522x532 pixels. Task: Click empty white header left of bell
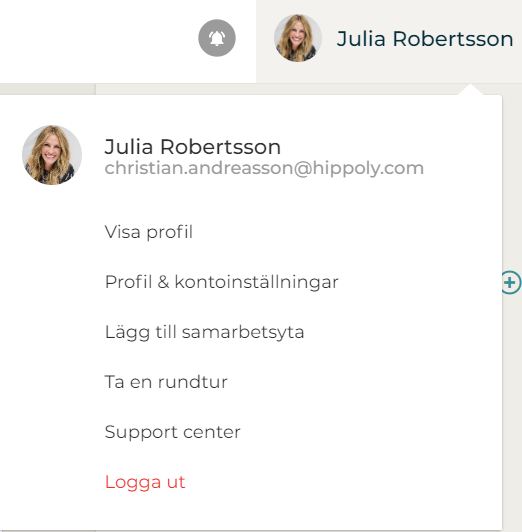tap(98, 41)
